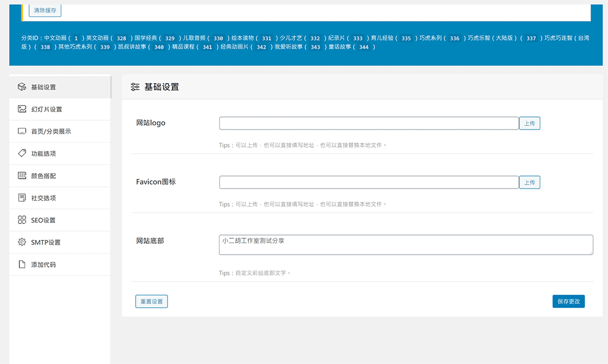Click the tag icon for 功能选项
Screen dimensions: 608x364
(x=23, y=153)
